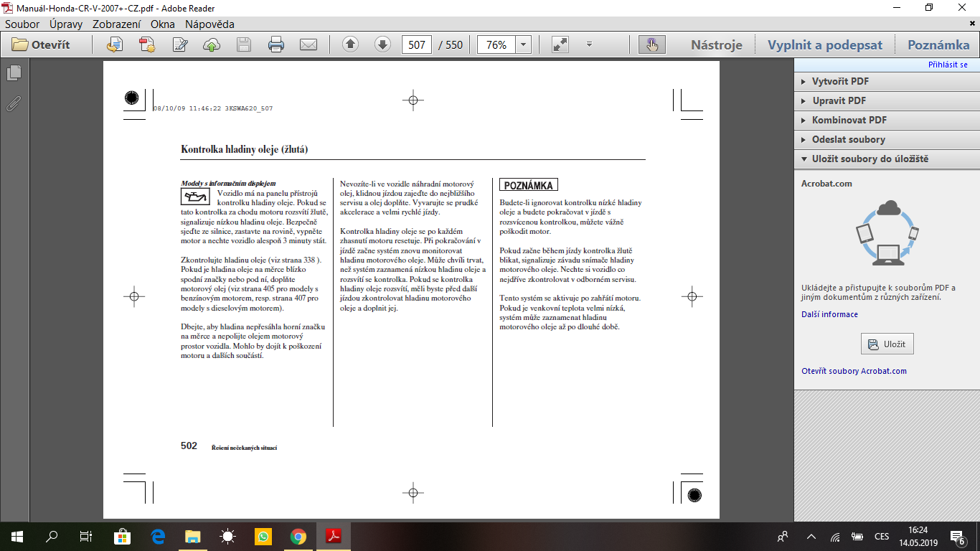Open the page thumbnails sidebar panel

(14, 72)
